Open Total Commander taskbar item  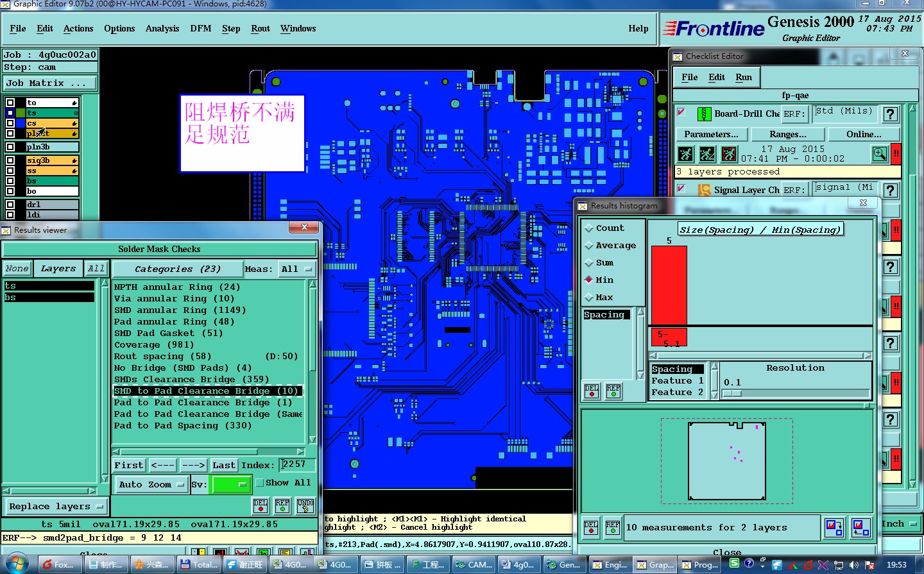click(200, 564)
